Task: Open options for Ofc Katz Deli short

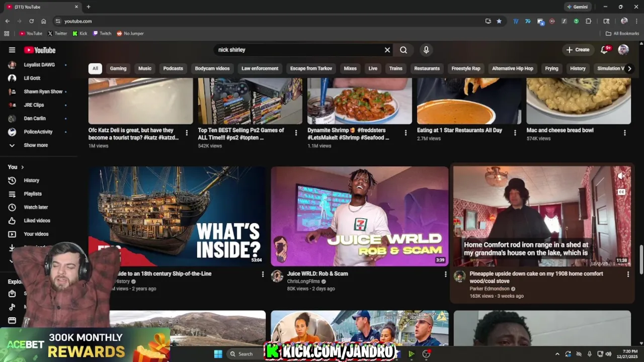Action: [x=187, y=133]
